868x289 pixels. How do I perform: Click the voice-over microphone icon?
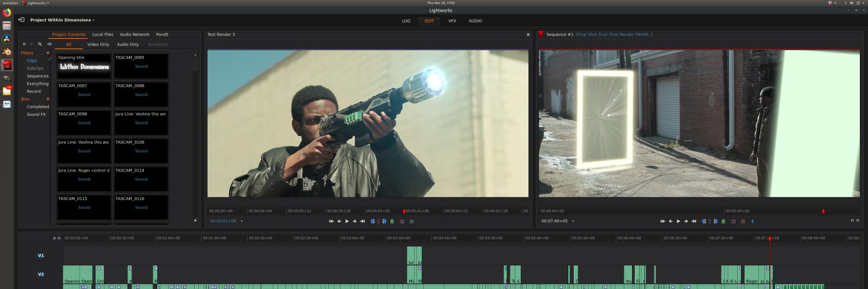[x=752, y=221]
